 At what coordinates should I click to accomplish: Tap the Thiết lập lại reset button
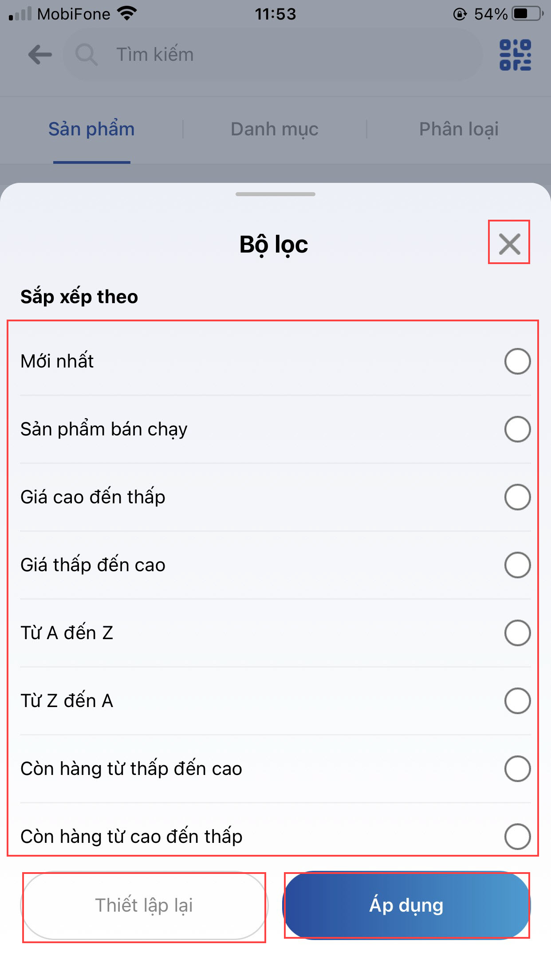(x=144, y=905)
